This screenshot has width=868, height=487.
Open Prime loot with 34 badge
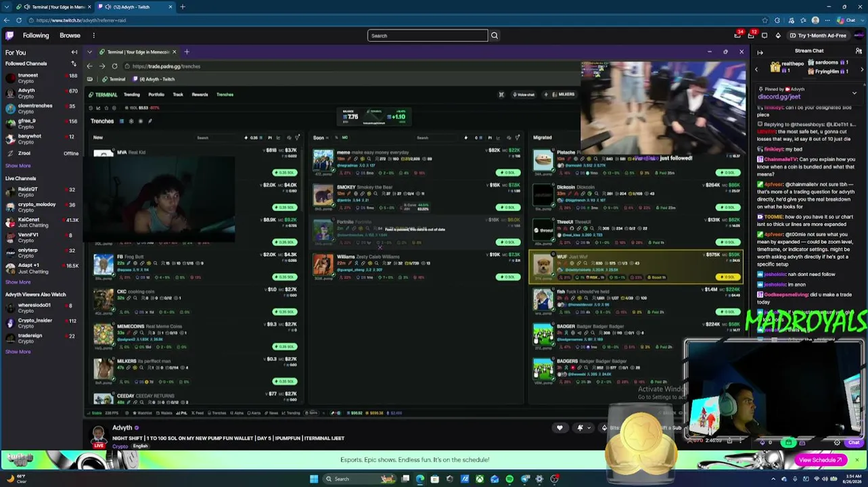pyautogui.click(x=738, y=35)
